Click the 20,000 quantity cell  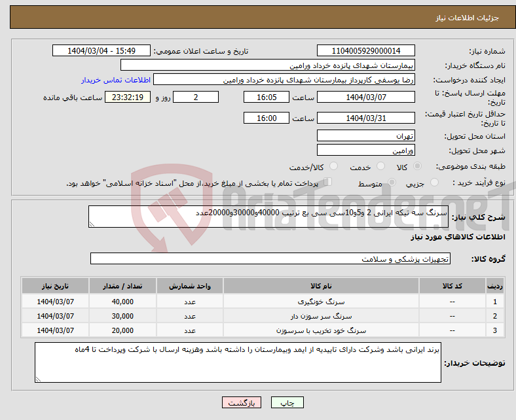pyautogui.click(x=122, y=330)
